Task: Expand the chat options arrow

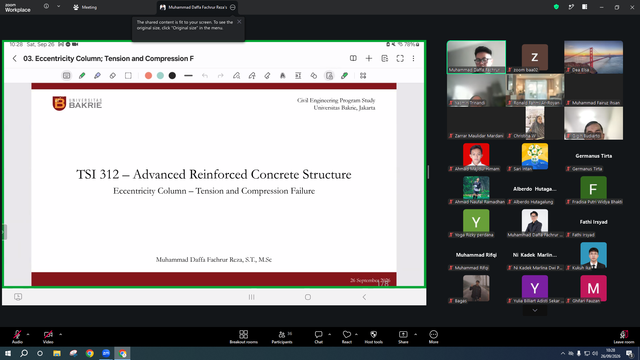Action: click(x=329, y=334)
